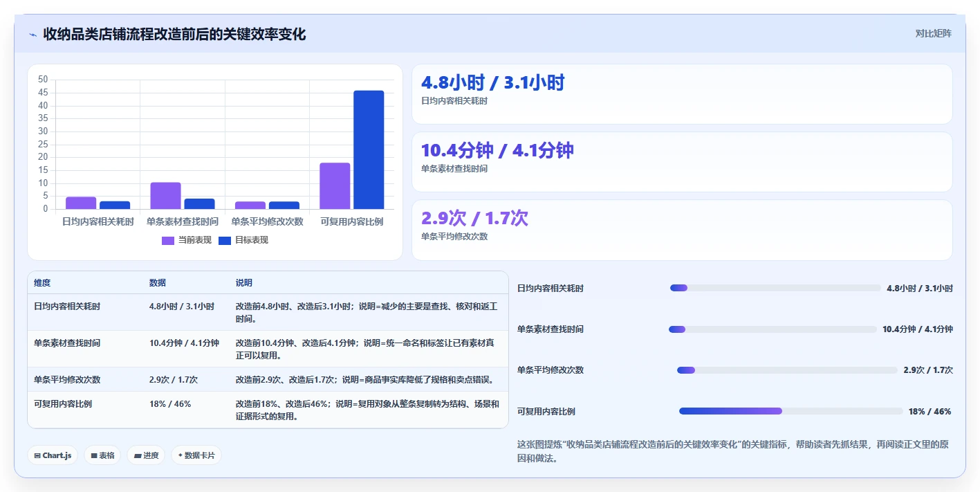Click the lightning icon beside the title

(33, 35)
